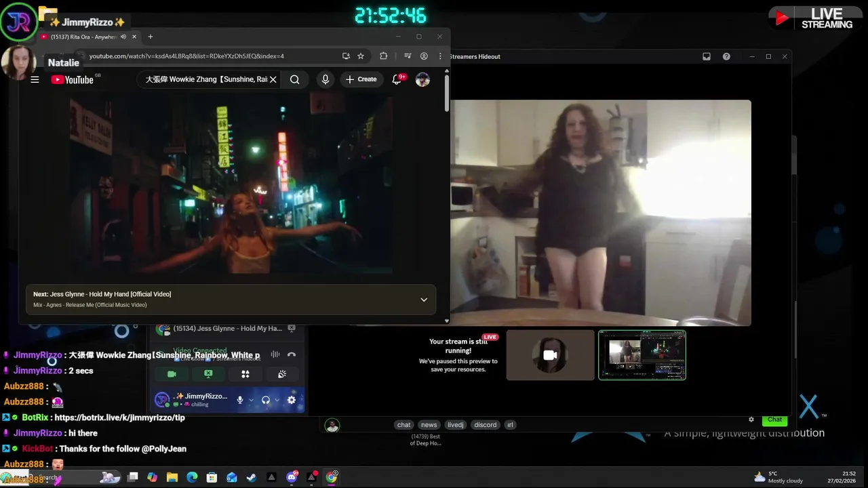Run the YouTube search magnifier button

tap(294, 79)
